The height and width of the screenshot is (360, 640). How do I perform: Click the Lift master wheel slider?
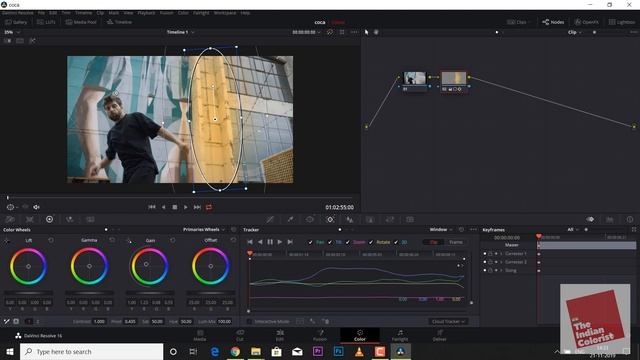point(29,293)
